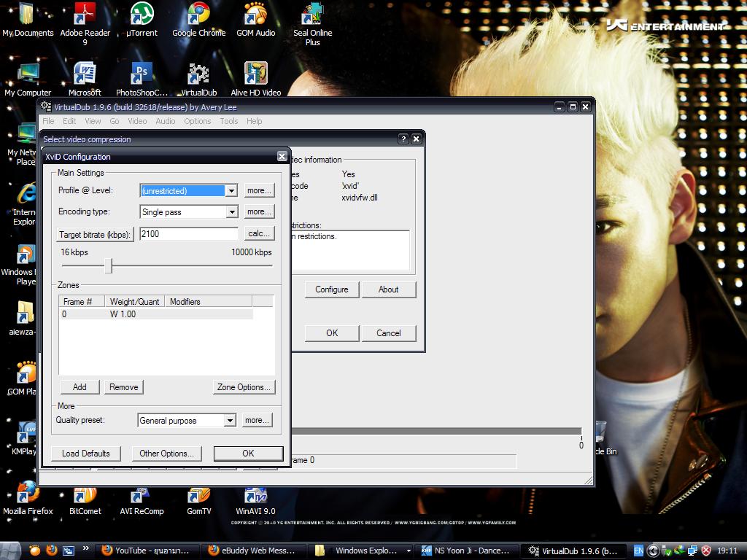Launch the VirtualDub desktop shortcut
Viewport: 747px width, 560px height.
(x=198, y=79)
